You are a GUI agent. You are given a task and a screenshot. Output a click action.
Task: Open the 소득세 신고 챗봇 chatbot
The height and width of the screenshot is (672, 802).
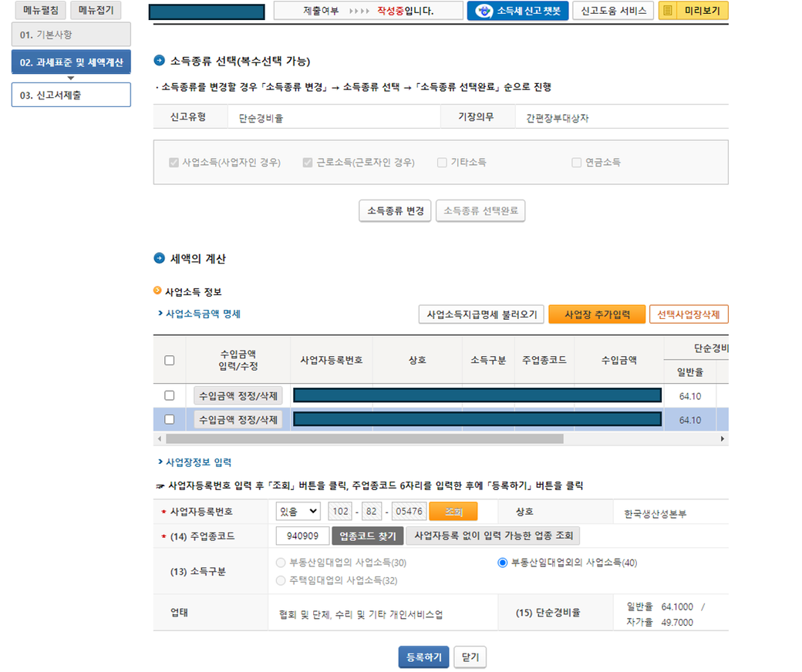pyautogui.click(x=517, y=11)
